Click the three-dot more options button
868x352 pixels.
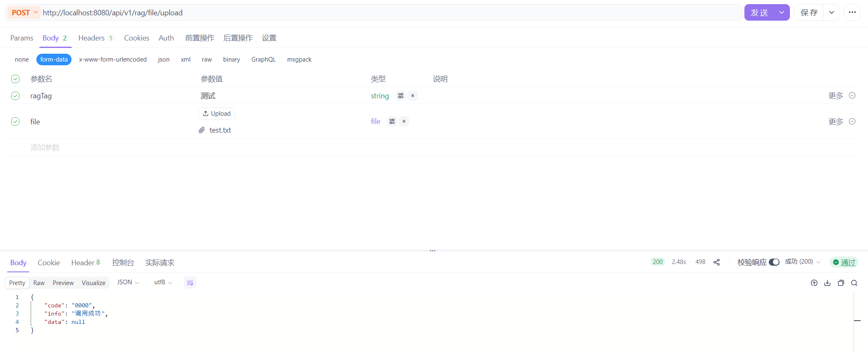tap(852, 12)
